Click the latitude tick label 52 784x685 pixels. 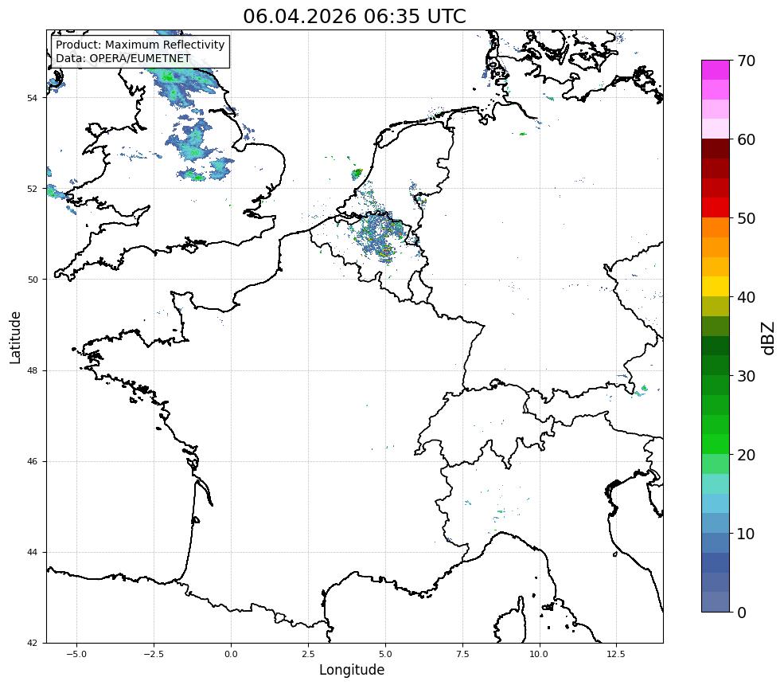coord(32,189)
